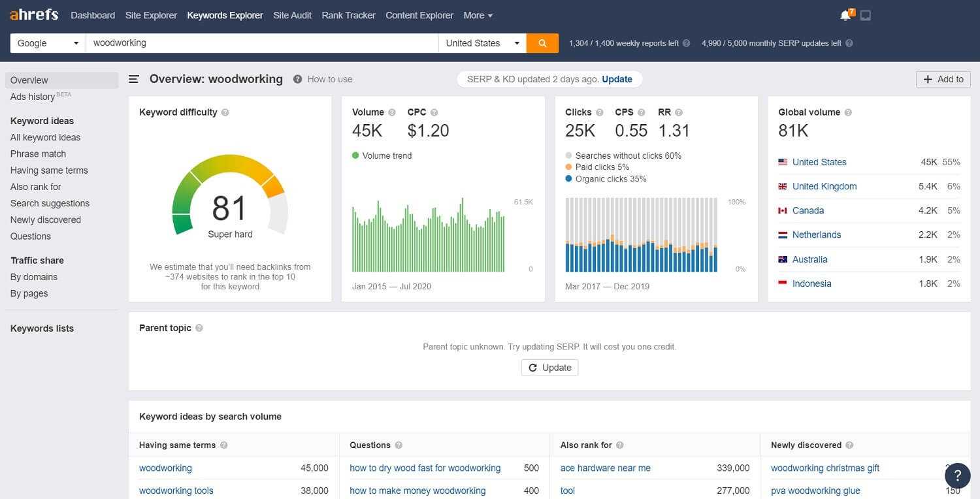Image resolution: width=980 pixels, height=499 pixels.
Task: Open Also rank for help icon
Action: (x=620, y=445)
